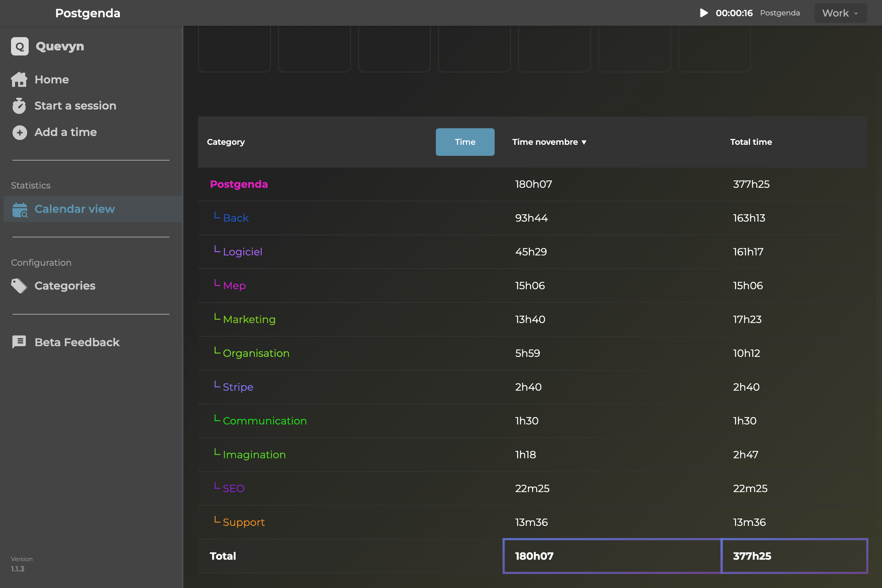Go to Home in the sidebar
882x588 pixels.
pyautogui.click(x=52, y=79)
